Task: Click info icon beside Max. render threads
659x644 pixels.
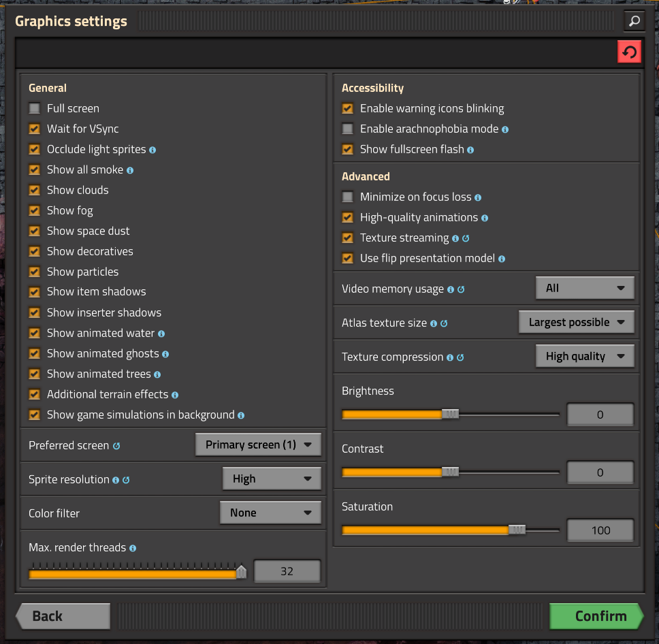Action: pyautogui.click(x=133, y=548)
